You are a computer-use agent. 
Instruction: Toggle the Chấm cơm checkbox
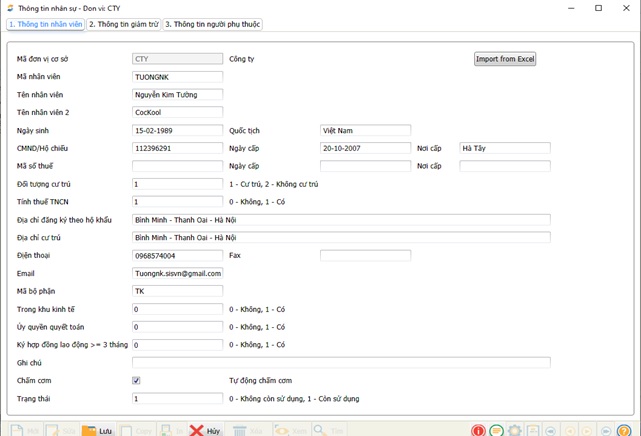pos(136,381)
